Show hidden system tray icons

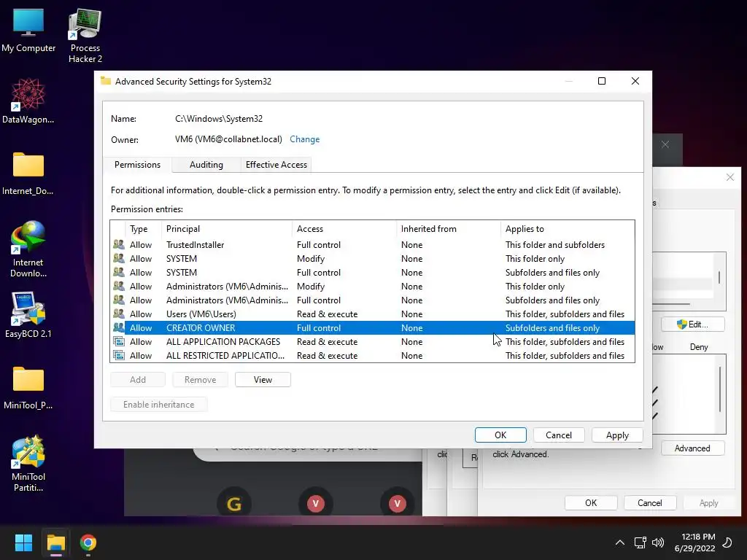[620, 542]
